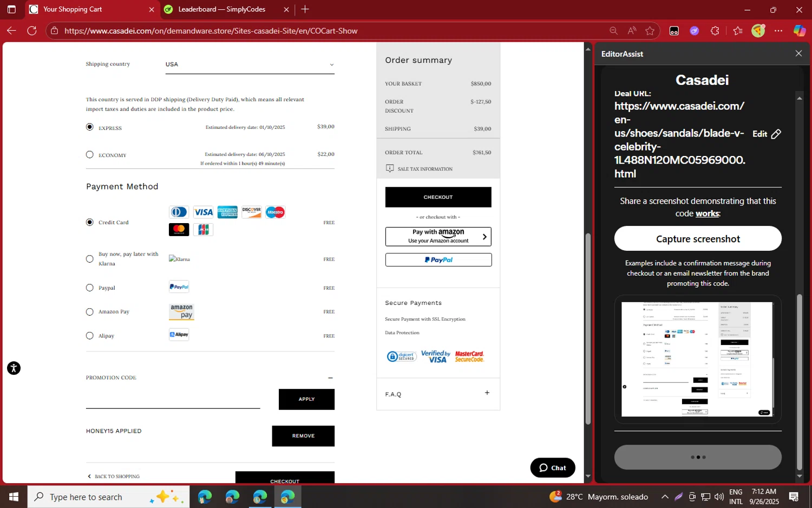812x508 pixels.
Task: Click Back to Shopping link
Action: [x=114, y=477]
